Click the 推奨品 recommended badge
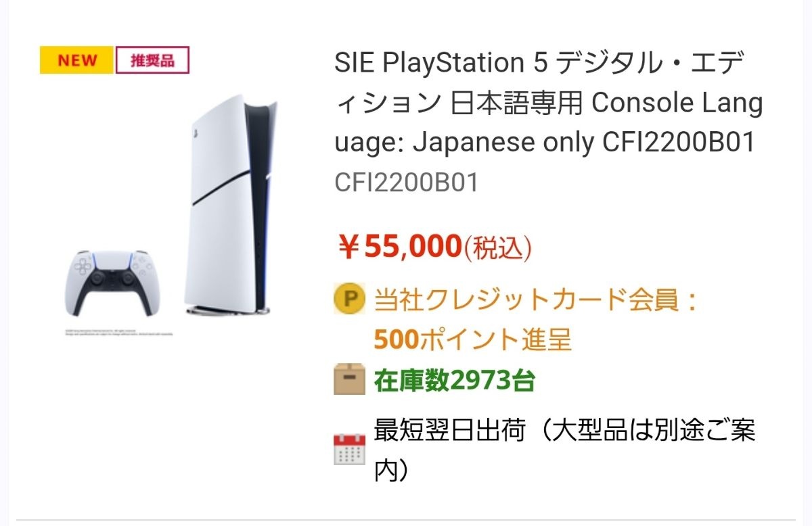This screenshot has width=812, height=526. coord(152,60)
